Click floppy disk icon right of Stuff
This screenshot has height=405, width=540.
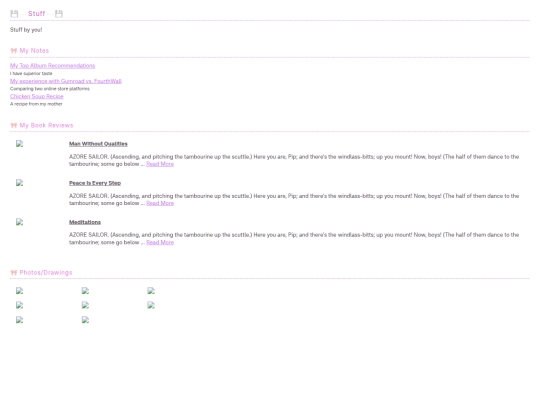59,14
